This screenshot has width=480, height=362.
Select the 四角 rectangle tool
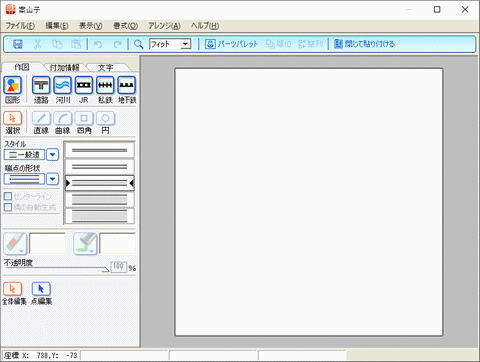[84, 118]
